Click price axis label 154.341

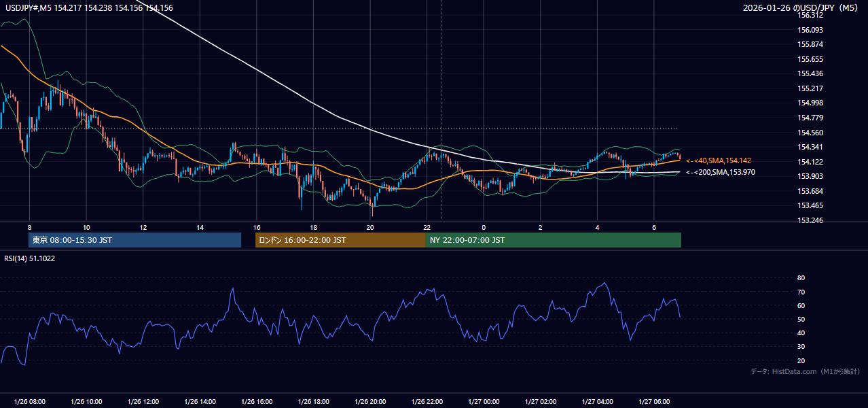tap(810, 147)
